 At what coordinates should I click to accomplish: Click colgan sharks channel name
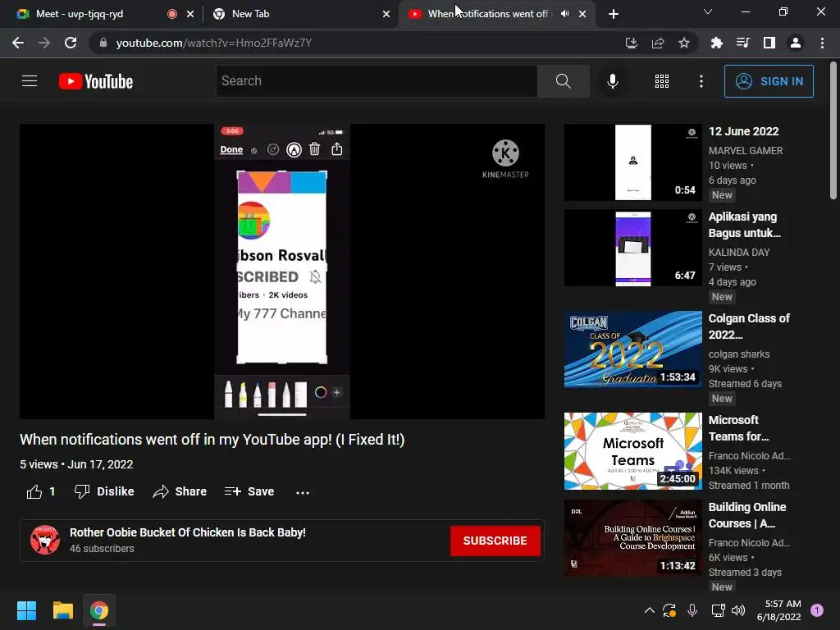pos(739,354)
